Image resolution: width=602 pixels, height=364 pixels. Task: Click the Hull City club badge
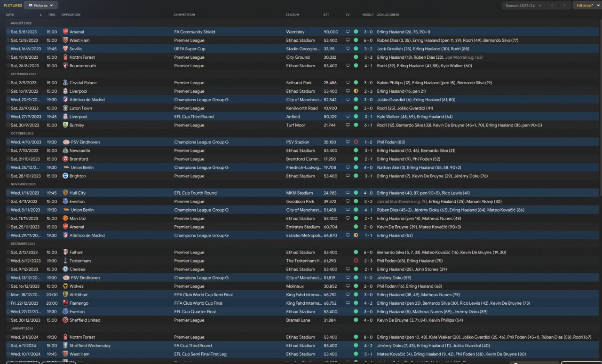click(65, 193)
